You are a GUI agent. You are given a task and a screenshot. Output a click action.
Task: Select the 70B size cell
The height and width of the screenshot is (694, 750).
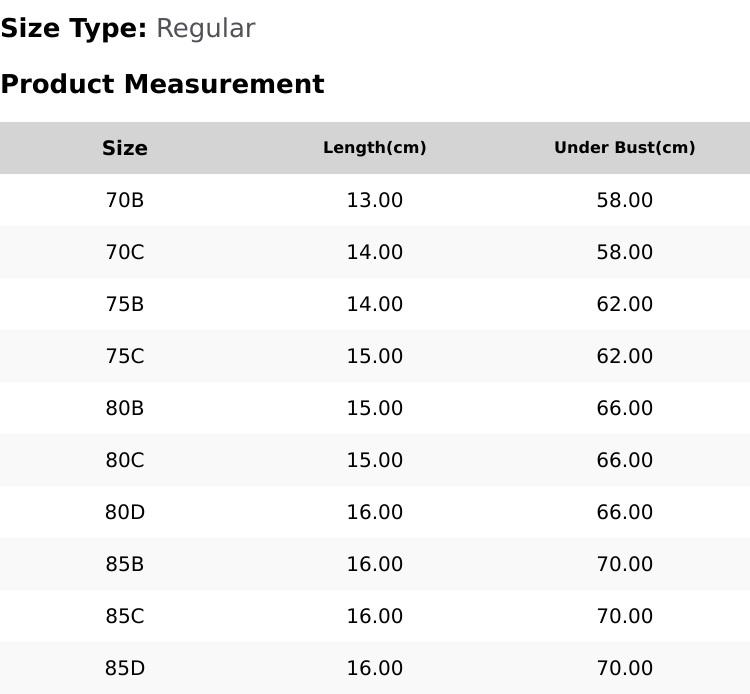point(125,200)
